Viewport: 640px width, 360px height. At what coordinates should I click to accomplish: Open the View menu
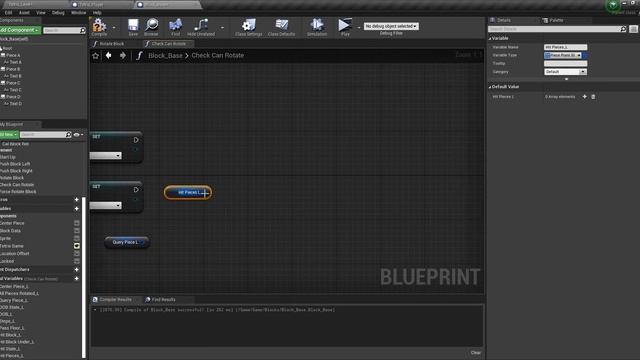41,13
